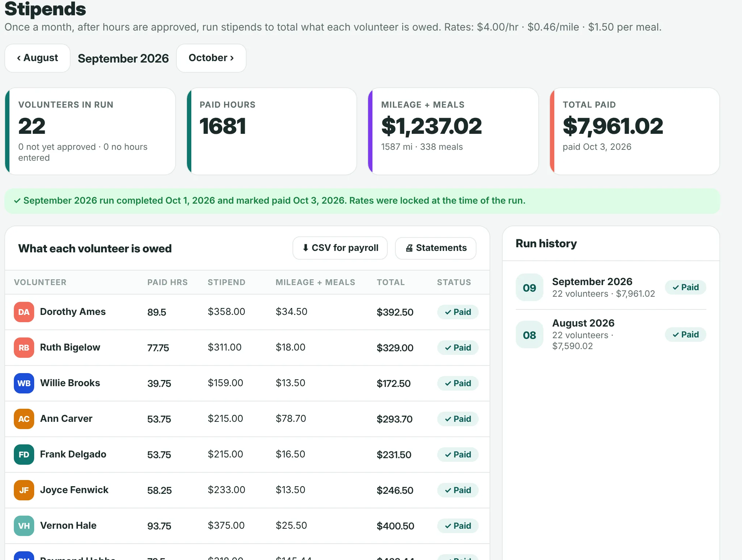Select Ruth Bigelow name
The image size is (742, 560).
click(70, 347)
